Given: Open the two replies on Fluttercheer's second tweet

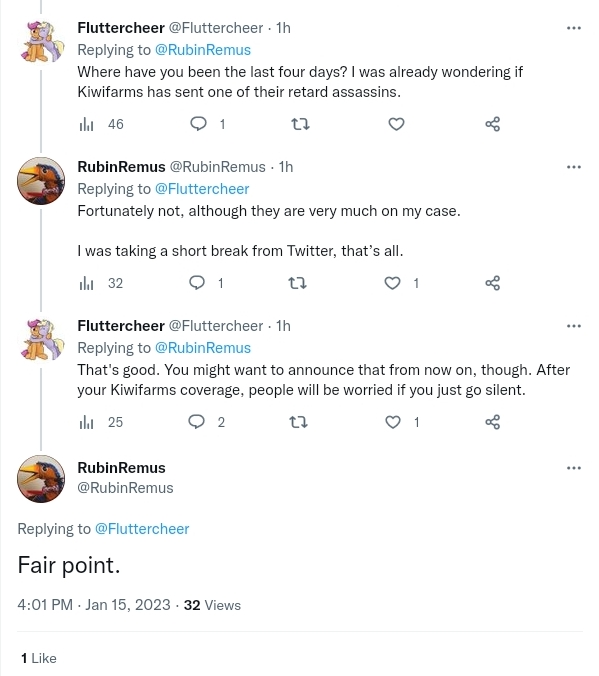Looking at the screenshot, I should [207, 422].
